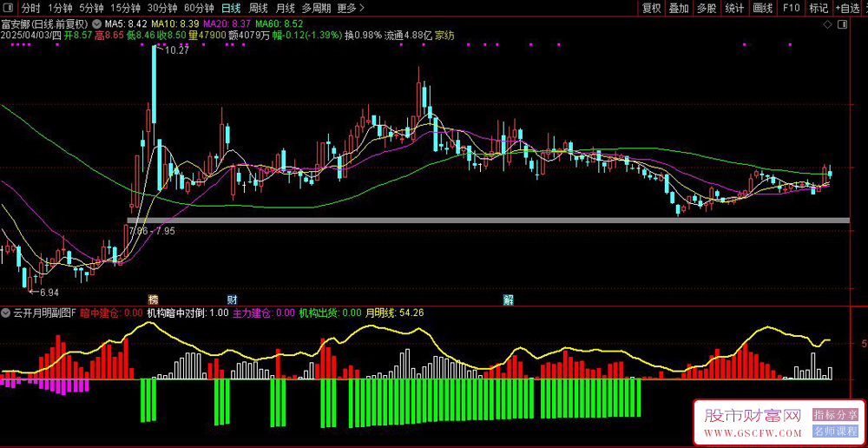Open the 统计 statistics tool
Screen dimensions: 868x448
coord(734,8)
